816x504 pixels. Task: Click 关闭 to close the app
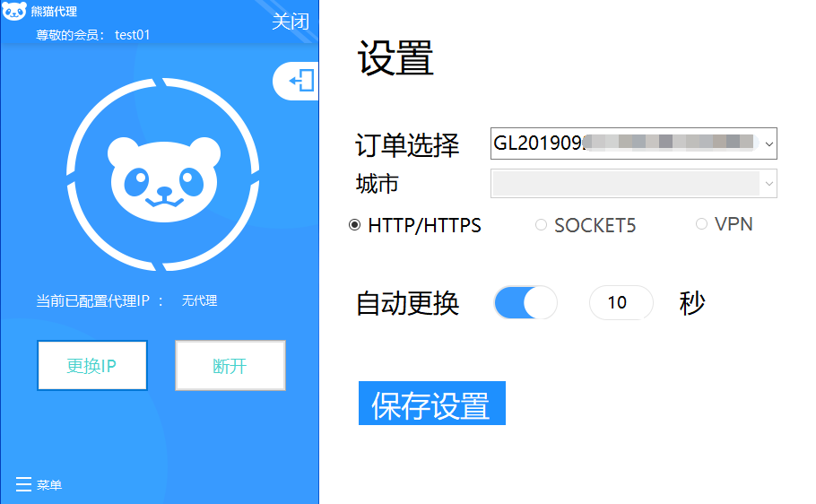291,22
